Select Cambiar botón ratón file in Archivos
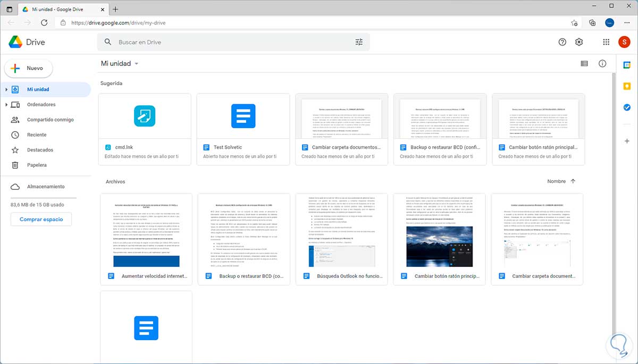 [x=440, y=239]
